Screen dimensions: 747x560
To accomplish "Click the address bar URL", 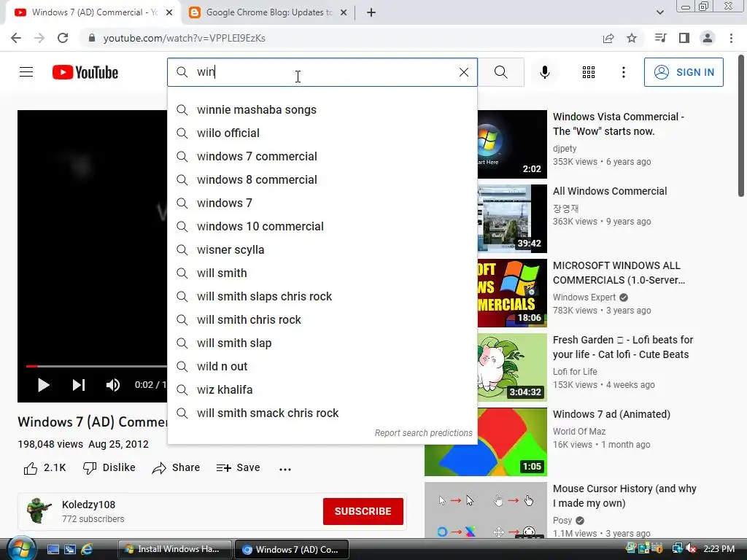I will [x=185, y=38].
